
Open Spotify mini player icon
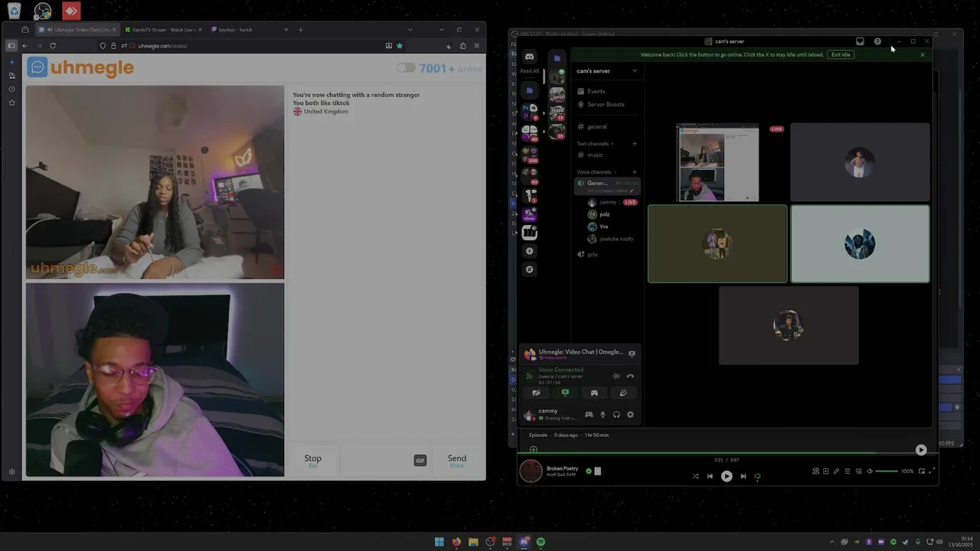click(x=921, y=471)
